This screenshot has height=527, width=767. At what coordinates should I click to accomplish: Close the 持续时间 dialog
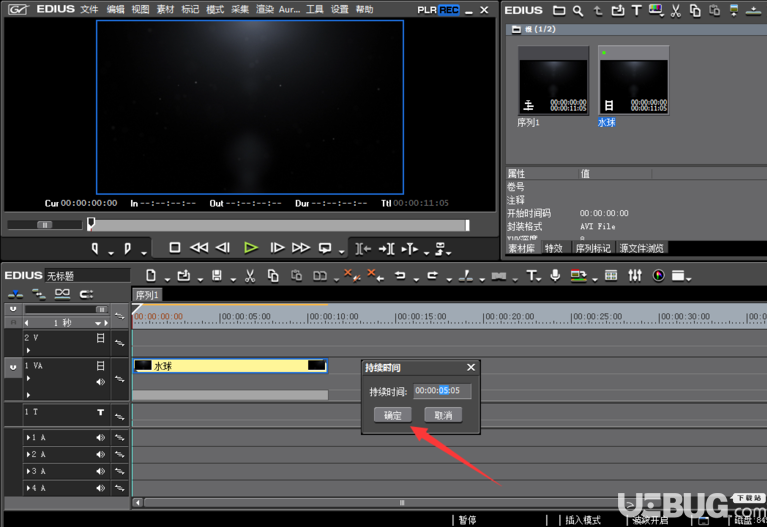(471, 367)
